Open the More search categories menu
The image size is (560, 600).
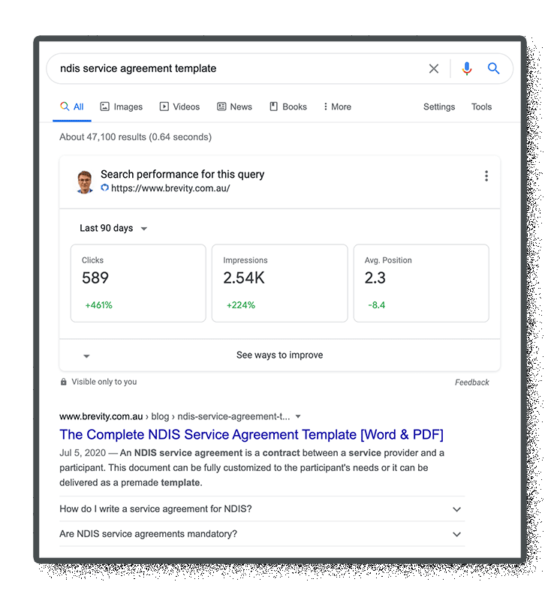pos(337,107)
